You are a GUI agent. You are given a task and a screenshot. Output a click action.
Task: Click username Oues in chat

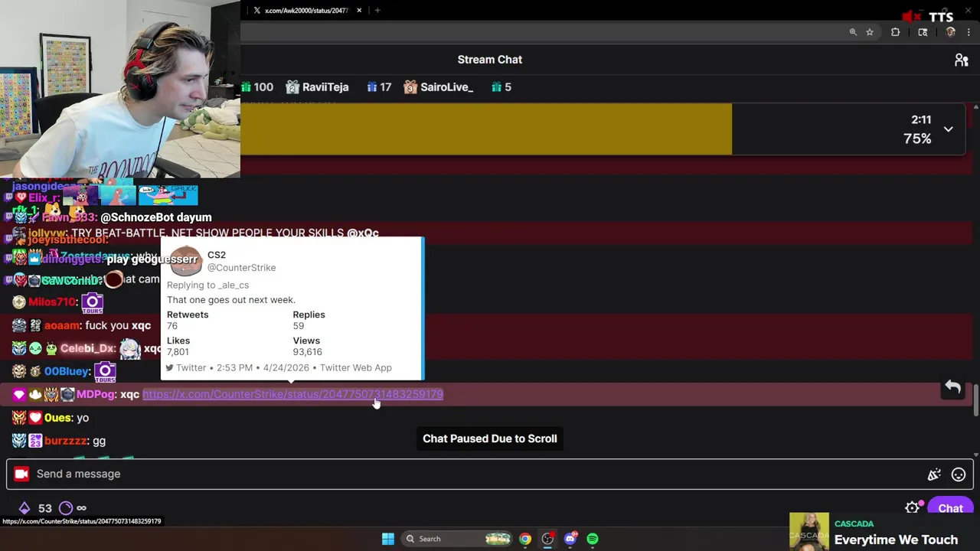[x=58, y=418]
